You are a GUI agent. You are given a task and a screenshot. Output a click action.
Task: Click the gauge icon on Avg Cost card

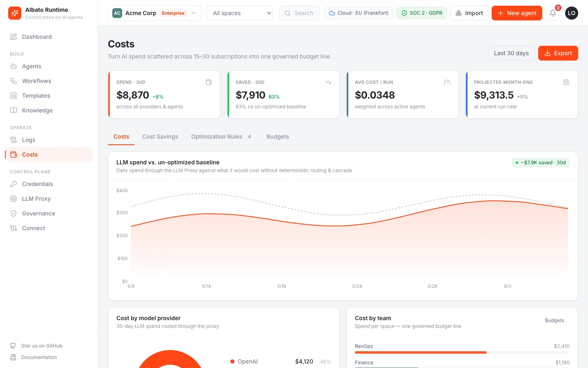447,82
